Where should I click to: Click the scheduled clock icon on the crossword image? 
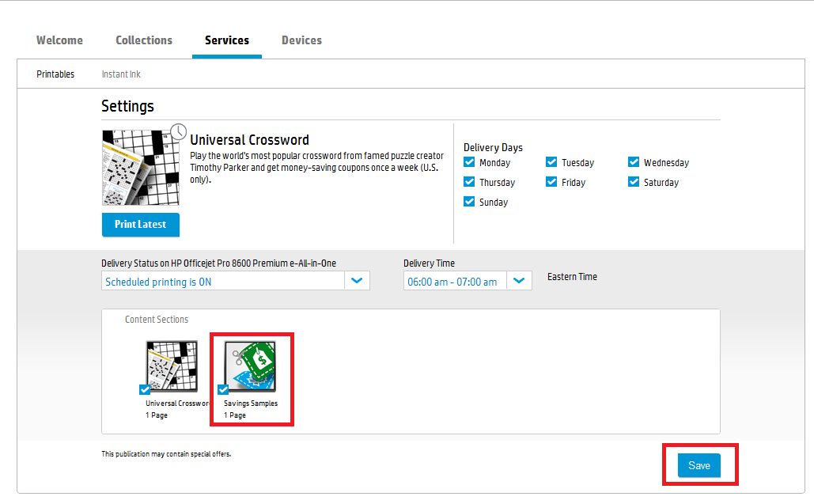[x=179, y=132]
